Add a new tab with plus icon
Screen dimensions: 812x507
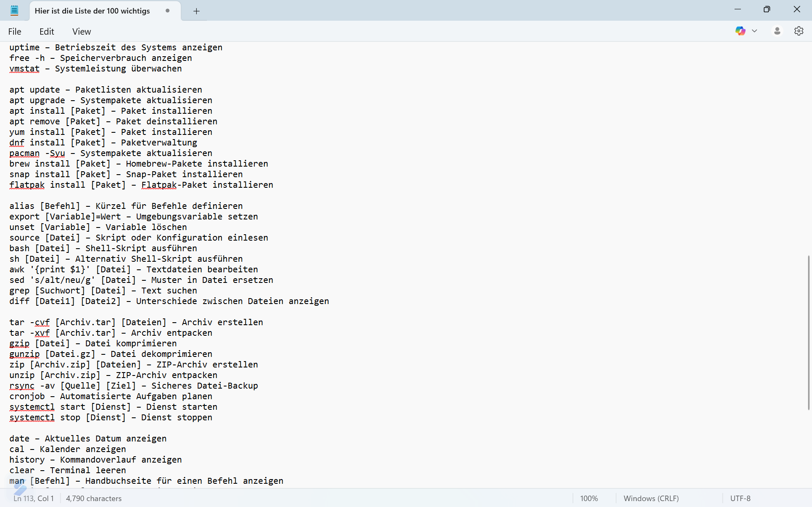(x=196, y=11)
